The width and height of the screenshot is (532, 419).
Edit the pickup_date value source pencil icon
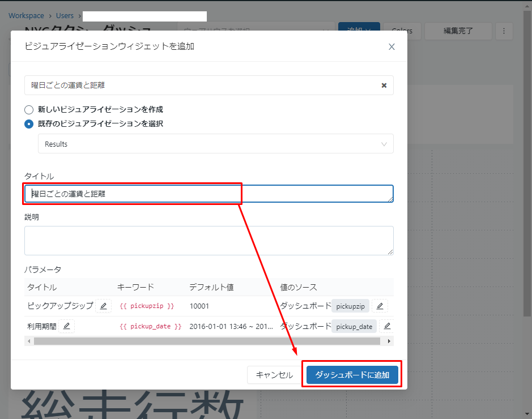click(387, 326)
